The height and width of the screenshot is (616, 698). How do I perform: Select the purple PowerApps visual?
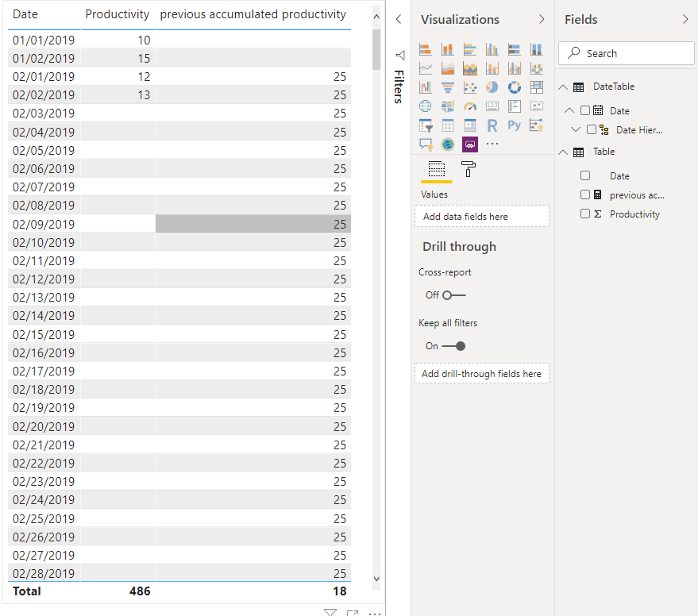(470, 144)
